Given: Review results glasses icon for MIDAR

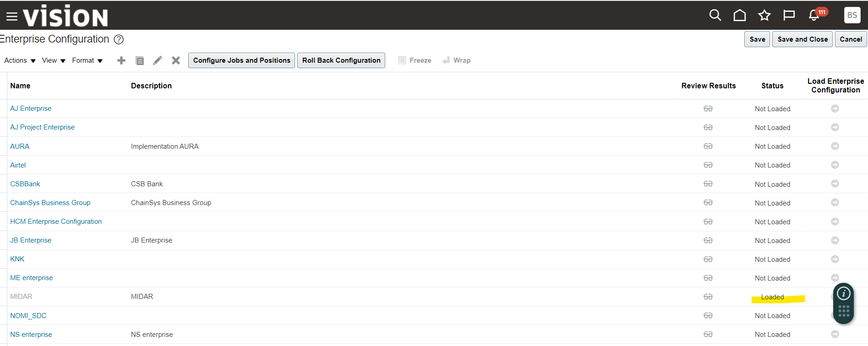Looking at the screenshot, I should click(x=708, y=297).
